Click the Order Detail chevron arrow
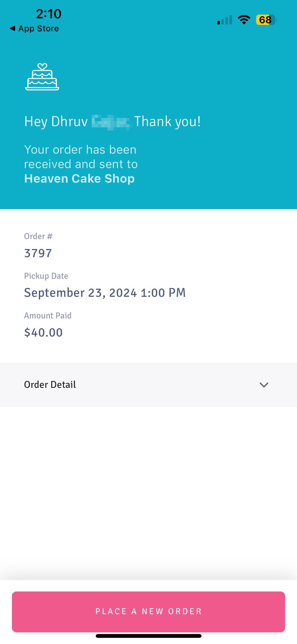This screenshot has height=644, width=297. point(264,385)
